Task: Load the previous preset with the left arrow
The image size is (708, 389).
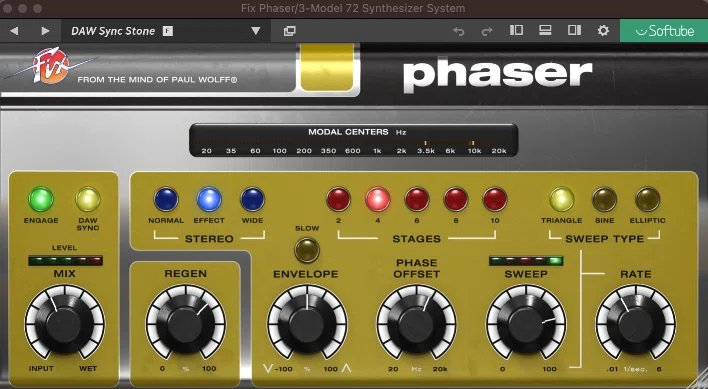Action: point(14,31)
